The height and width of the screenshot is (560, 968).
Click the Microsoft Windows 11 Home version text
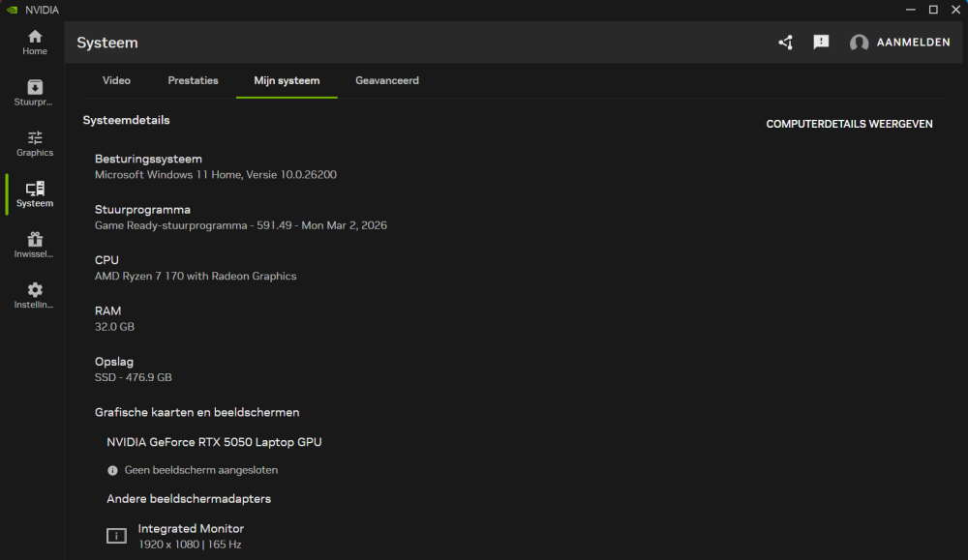pyautogui.click(x=216, y=175)
